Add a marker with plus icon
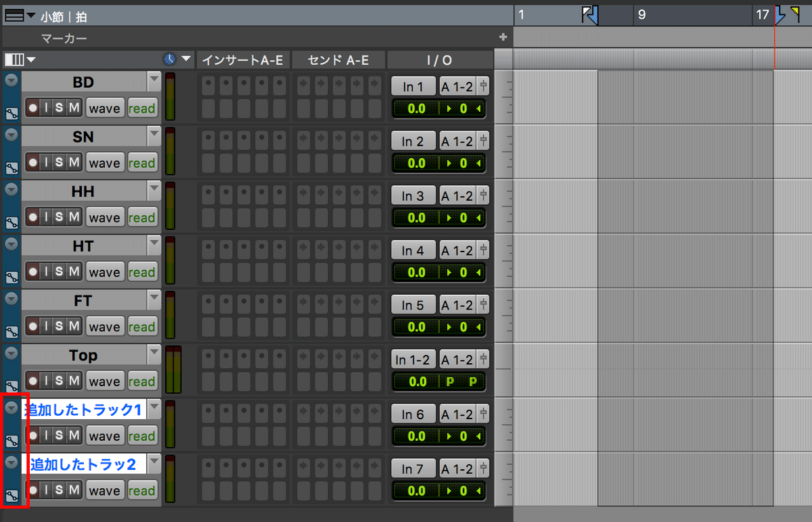This screenshot has height=522, width=812. point(503,37)
